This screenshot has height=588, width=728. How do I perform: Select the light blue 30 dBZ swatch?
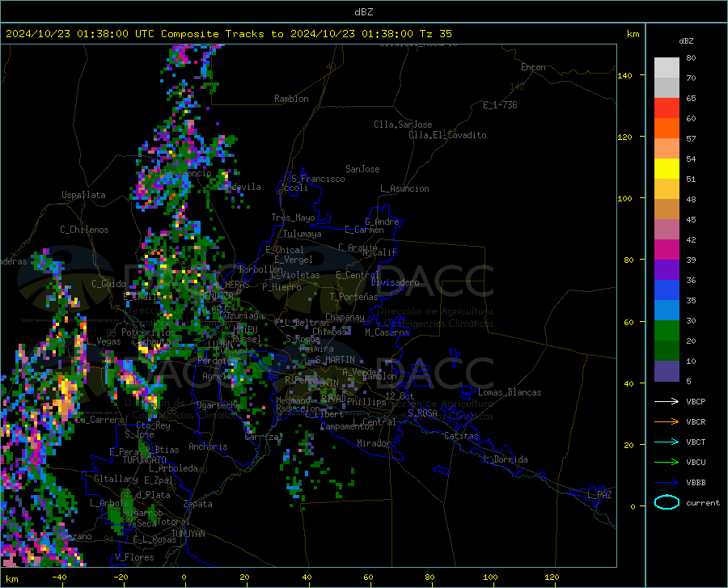click(x=667, y=311)
